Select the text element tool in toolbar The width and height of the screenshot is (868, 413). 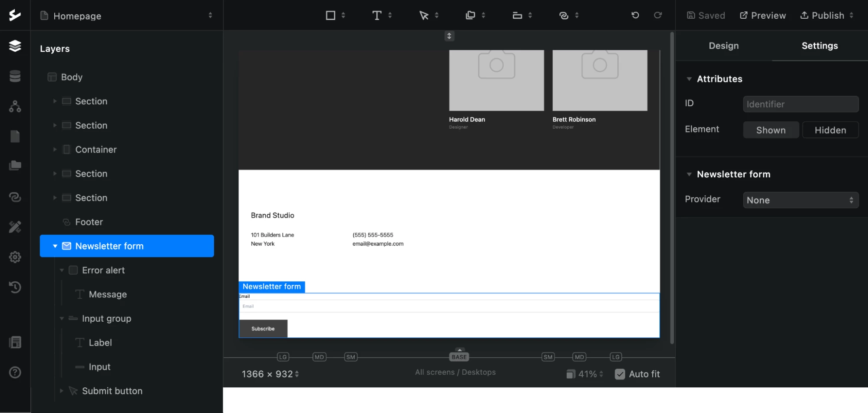[377, 16]
